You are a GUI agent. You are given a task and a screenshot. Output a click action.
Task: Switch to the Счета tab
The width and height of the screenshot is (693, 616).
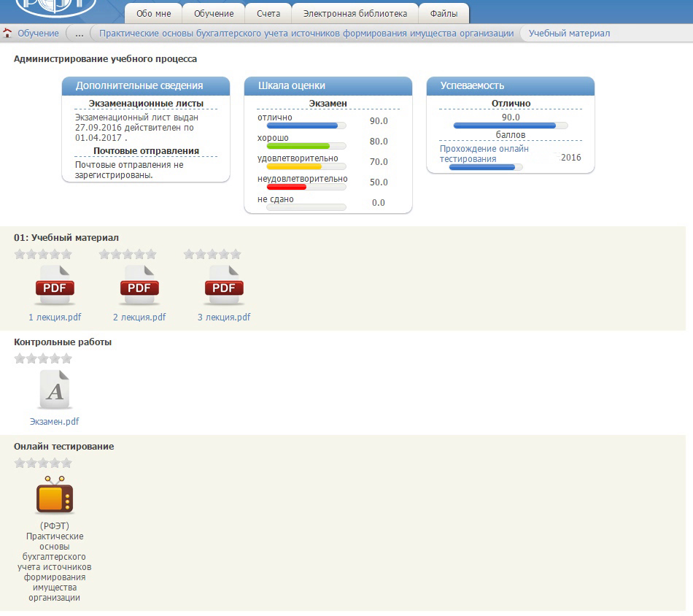pyautogui.click(x=268, y=14)
